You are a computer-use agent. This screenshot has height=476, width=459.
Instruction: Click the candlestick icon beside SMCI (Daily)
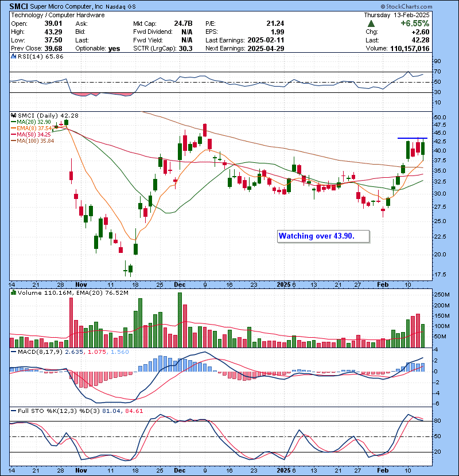pyautogui.click(x=14, y=116)
